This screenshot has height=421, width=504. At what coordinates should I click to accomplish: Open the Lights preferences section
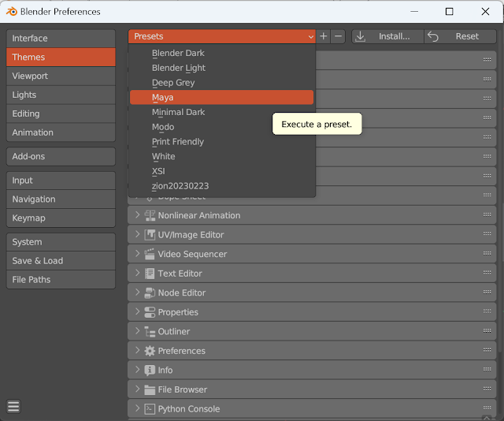point(61,95)
